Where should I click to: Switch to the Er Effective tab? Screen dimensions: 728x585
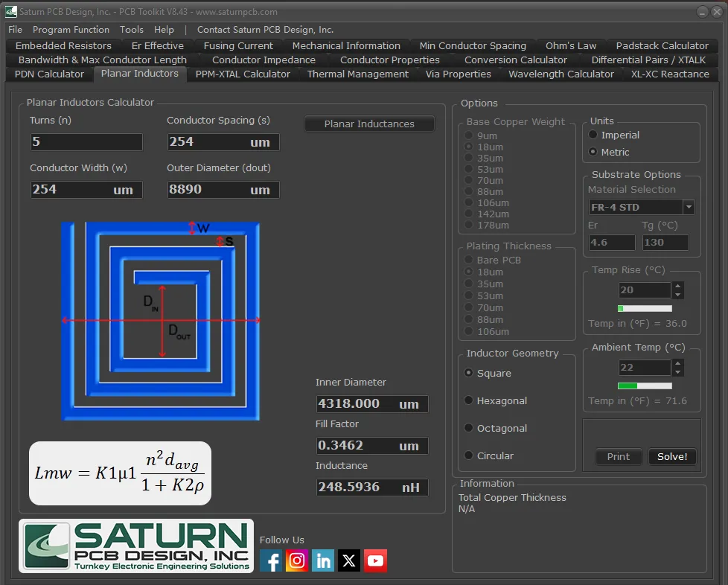tap(157, 46)
